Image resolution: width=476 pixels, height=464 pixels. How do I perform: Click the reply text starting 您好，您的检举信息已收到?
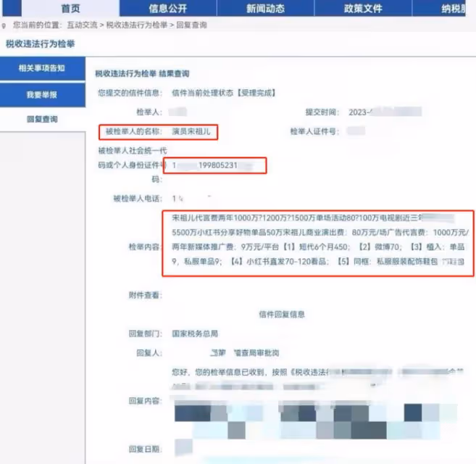pyautogui.click(x=317, y=379)
